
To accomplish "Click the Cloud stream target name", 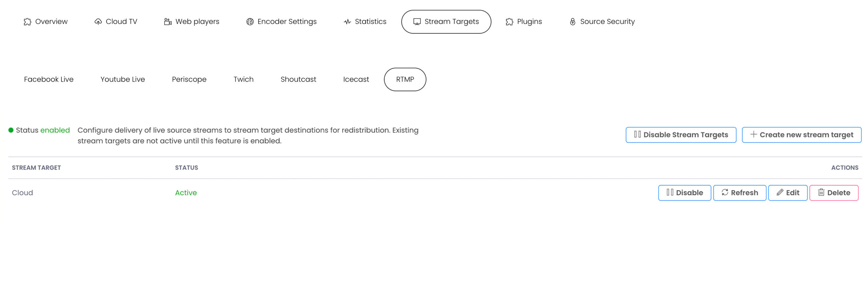I will 22,193.
